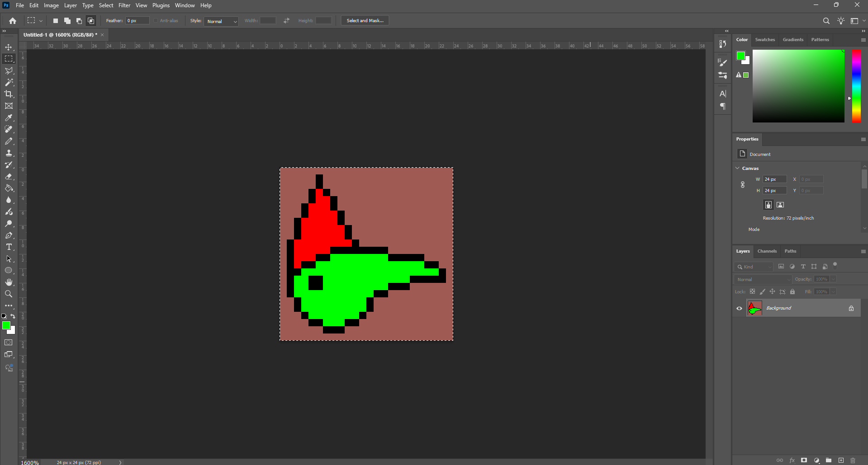Image resolution: width=868 pixels, height=465 pixels.
Task: Hide the Background layer visibility
Action: [739, 308]
